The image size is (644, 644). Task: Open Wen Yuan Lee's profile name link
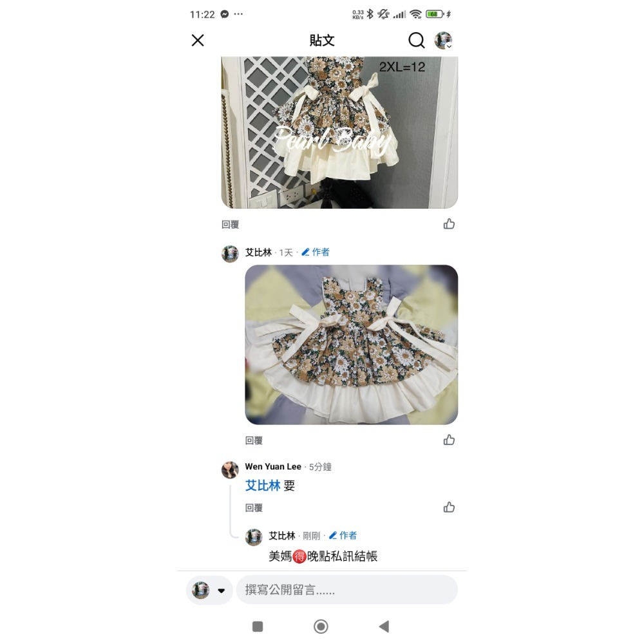click(273, 466)
